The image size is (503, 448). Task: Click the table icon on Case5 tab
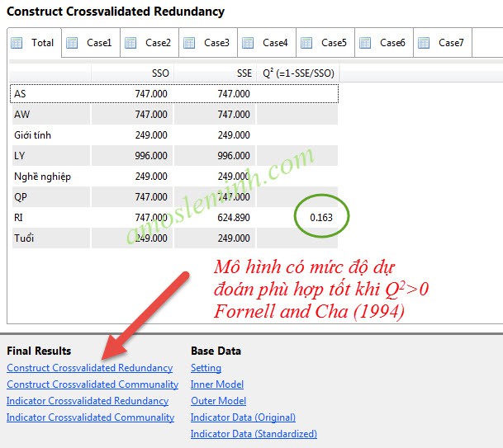(x=307, y=43)
